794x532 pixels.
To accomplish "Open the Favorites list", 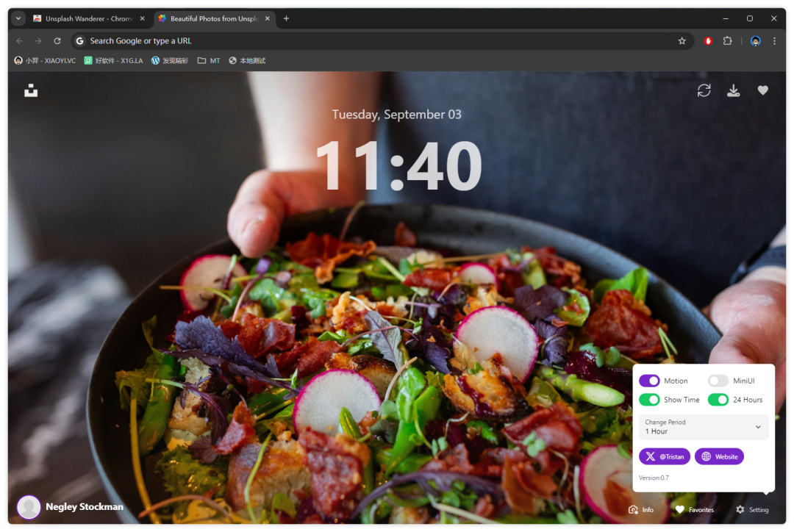I will 695,510.
